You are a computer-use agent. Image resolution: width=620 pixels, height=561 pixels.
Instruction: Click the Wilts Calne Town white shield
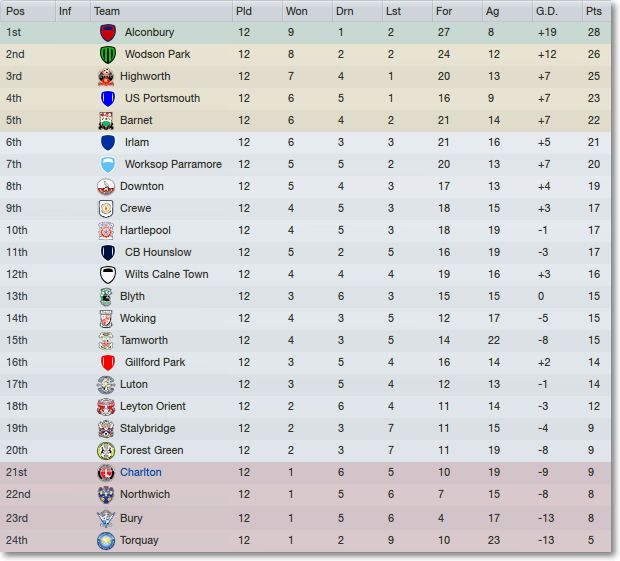coord(108,275)
